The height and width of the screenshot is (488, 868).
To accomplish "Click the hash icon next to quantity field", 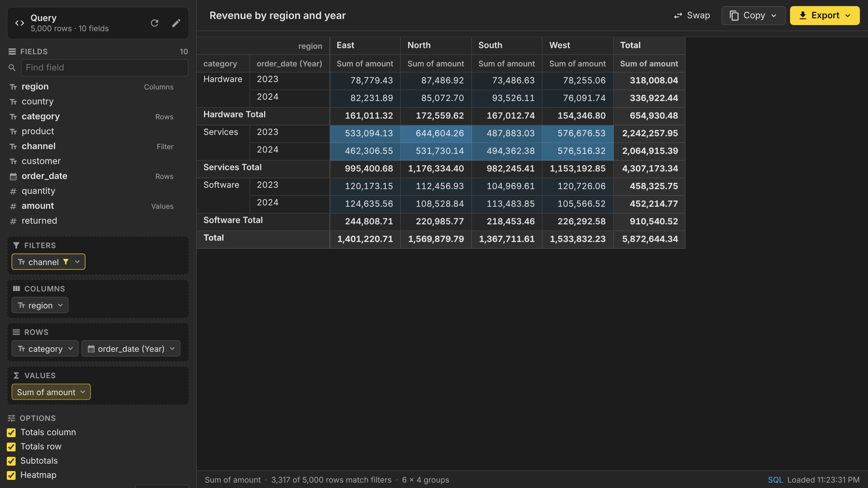I will (x=13, y=191).
